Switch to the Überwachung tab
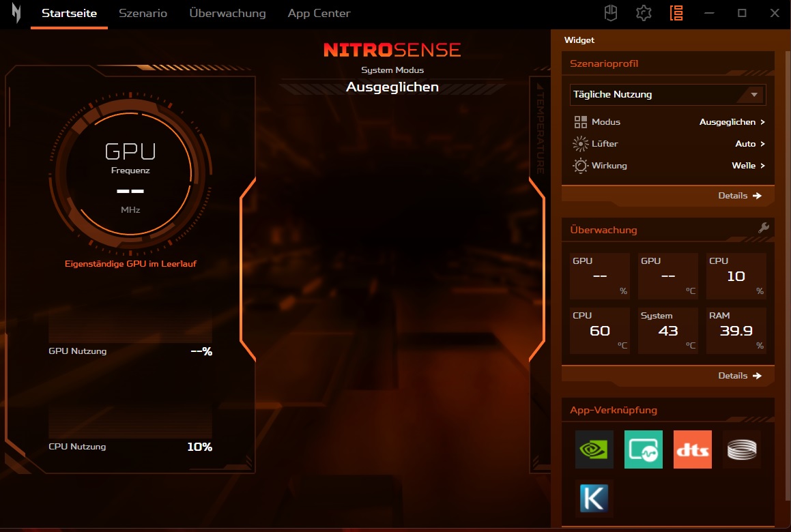791x532 pixels. [x=227, y=14]
